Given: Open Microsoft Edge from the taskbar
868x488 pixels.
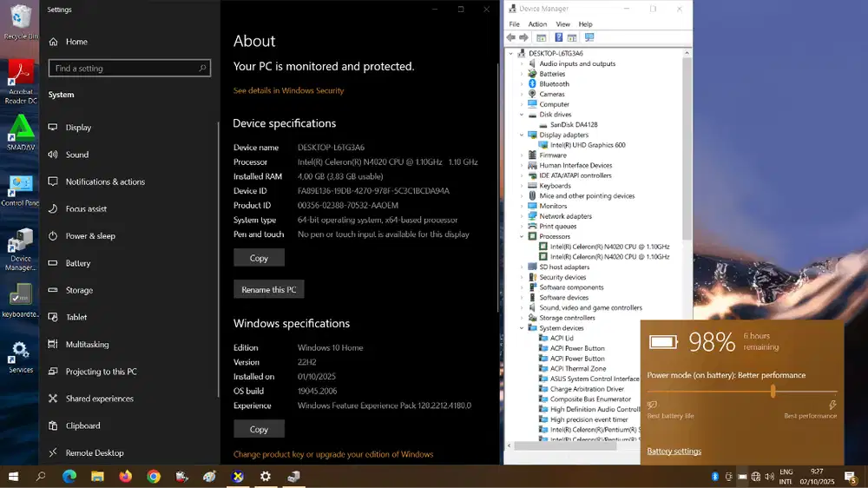Looking at the screenshot, I should point(69,477).
